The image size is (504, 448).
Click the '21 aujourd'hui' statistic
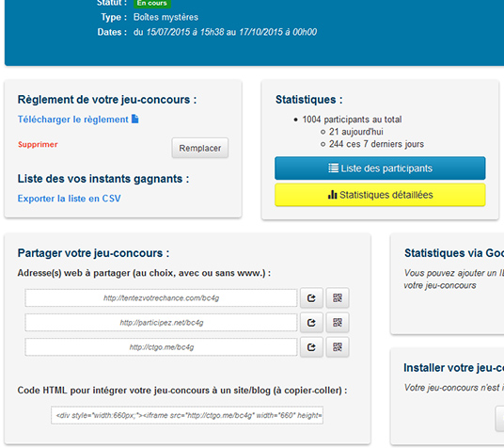[x=356, y=132]
